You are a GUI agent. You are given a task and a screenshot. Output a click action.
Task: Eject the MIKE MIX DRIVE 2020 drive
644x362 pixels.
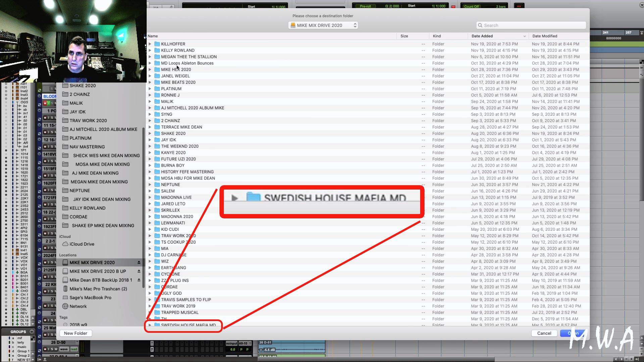(139, 263)
